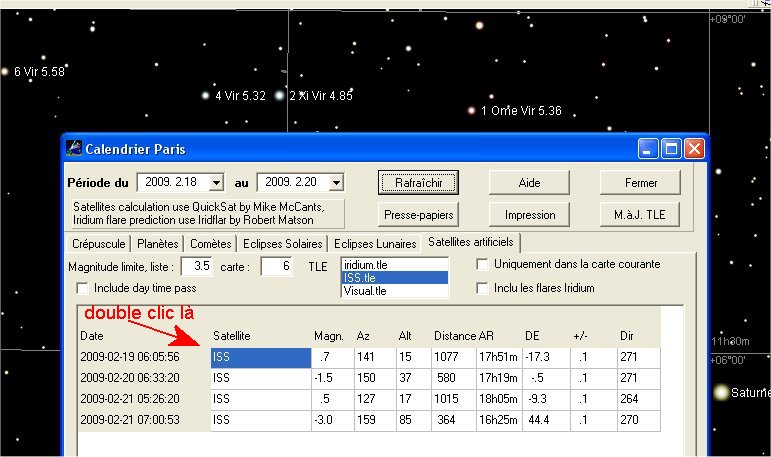Click star 6 Vir 5.58 on sky chart

pos(5,72)
